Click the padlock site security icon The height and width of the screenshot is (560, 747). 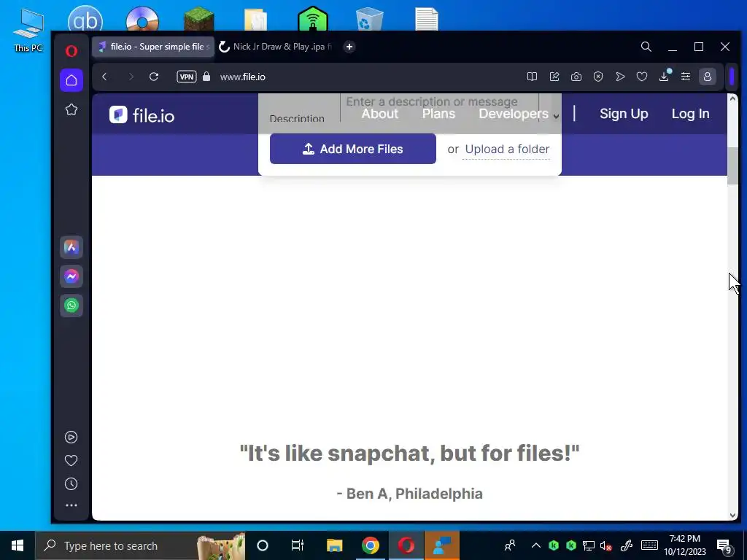pos(206,77)
